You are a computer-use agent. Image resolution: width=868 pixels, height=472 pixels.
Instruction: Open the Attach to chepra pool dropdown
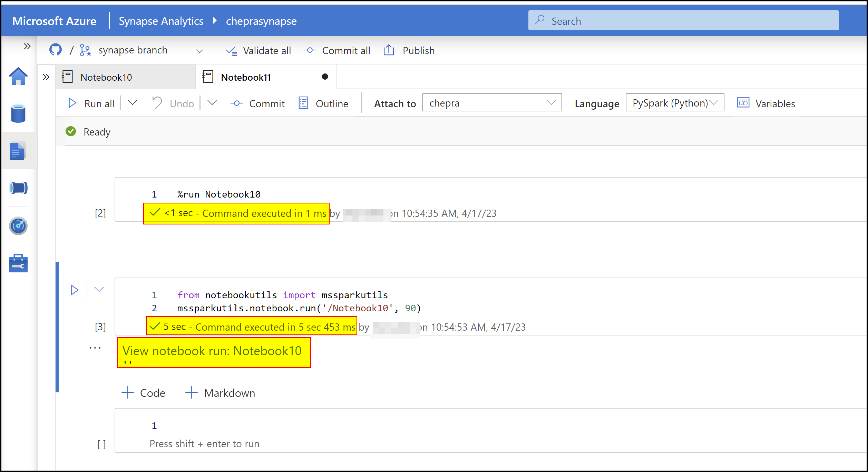492,103
